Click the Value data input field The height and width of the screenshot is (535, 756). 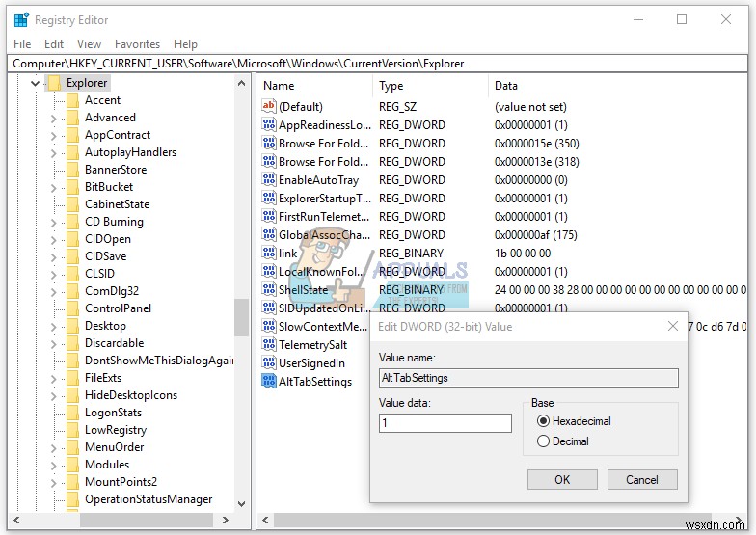445,423
